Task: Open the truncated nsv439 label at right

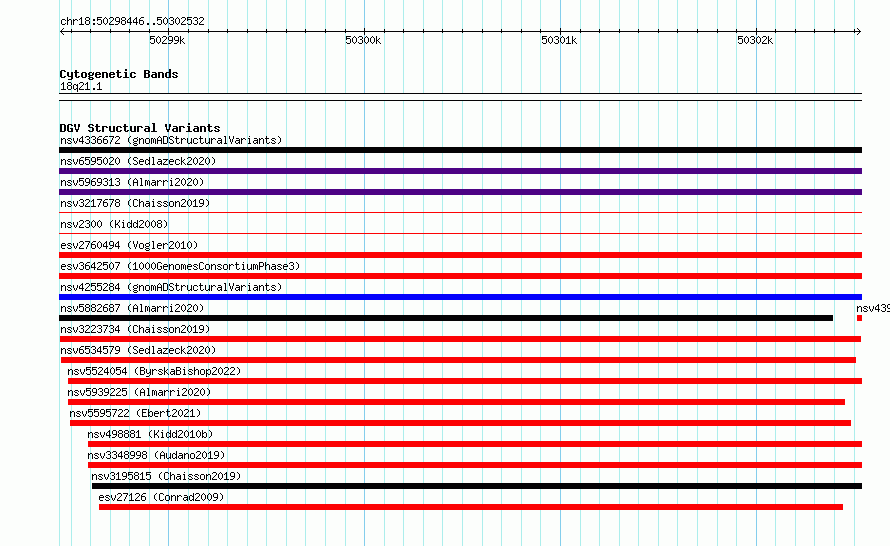Action: pyautogui.click(x=873, y=308)
